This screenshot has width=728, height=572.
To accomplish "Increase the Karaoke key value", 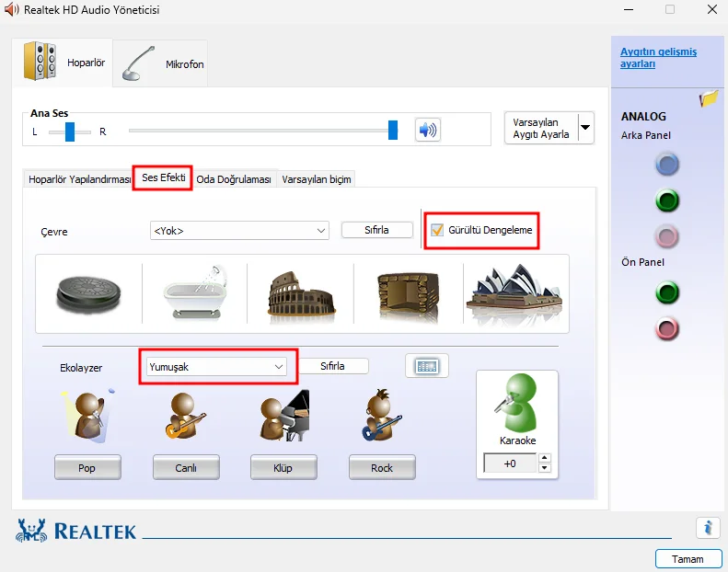I will [544, 458].
